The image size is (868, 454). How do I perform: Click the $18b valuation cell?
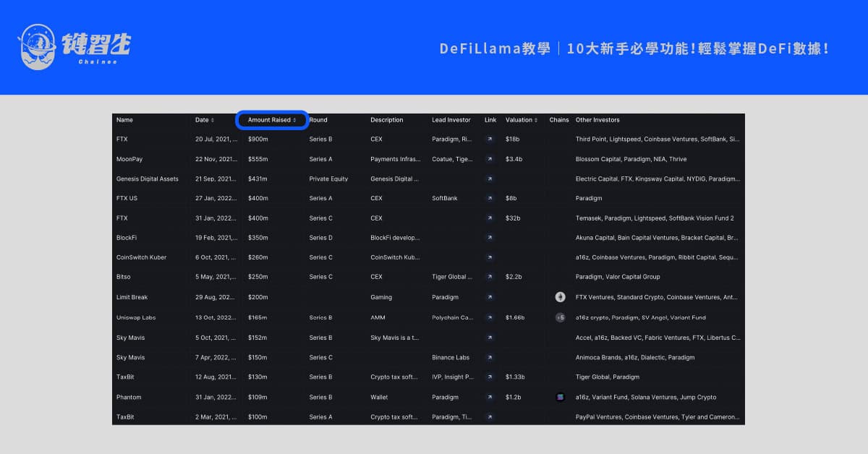click(x=513, y=139)
